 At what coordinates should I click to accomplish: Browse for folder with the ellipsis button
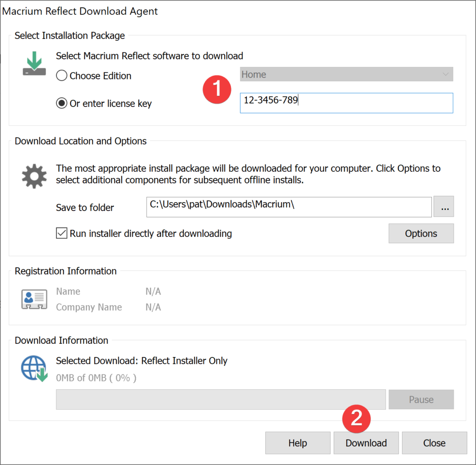coord(444,207)
